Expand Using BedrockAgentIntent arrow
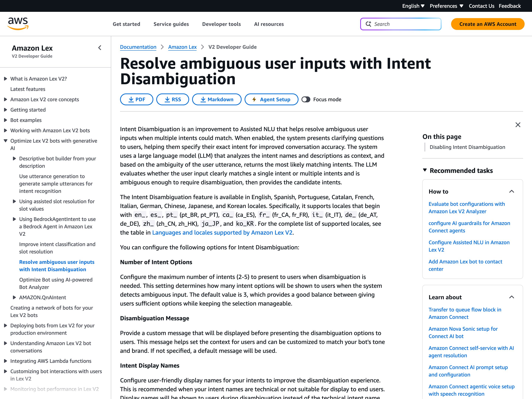Viewport: 532px width, 399px height. pyautogui.click(x=14, y=219)
